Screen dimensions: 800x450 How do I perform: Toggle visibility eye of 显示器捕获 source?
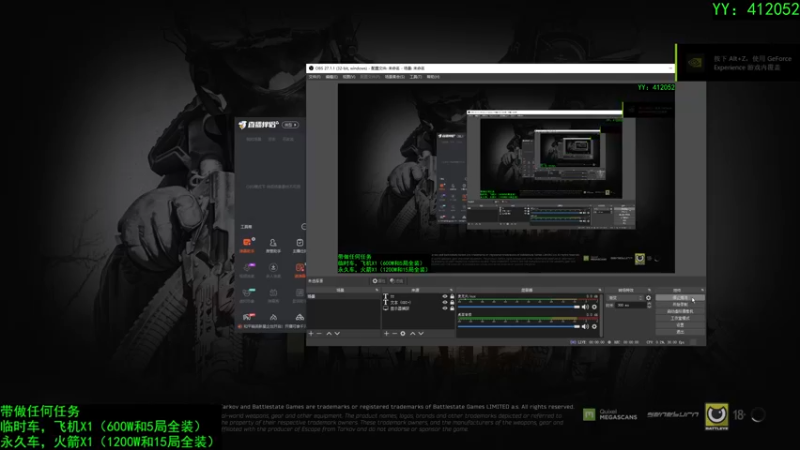tap(444, 309)
